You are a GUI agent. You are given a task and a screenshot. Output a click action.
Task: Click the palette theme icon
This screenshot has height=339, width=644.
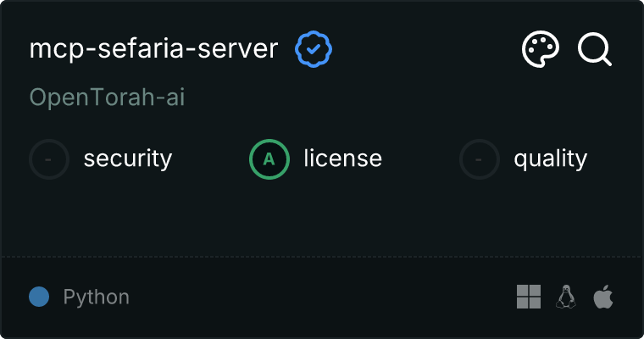[x=541, y=50]
